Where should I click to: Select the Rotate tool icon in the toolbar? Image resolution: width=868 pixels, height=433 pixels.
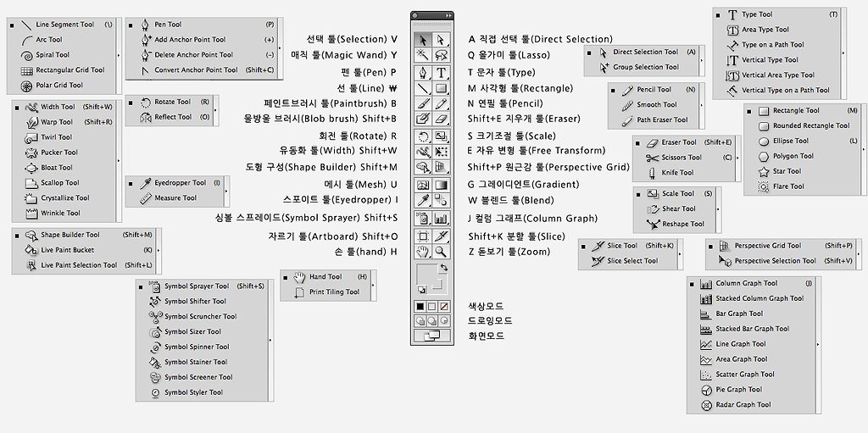(423, 136)
